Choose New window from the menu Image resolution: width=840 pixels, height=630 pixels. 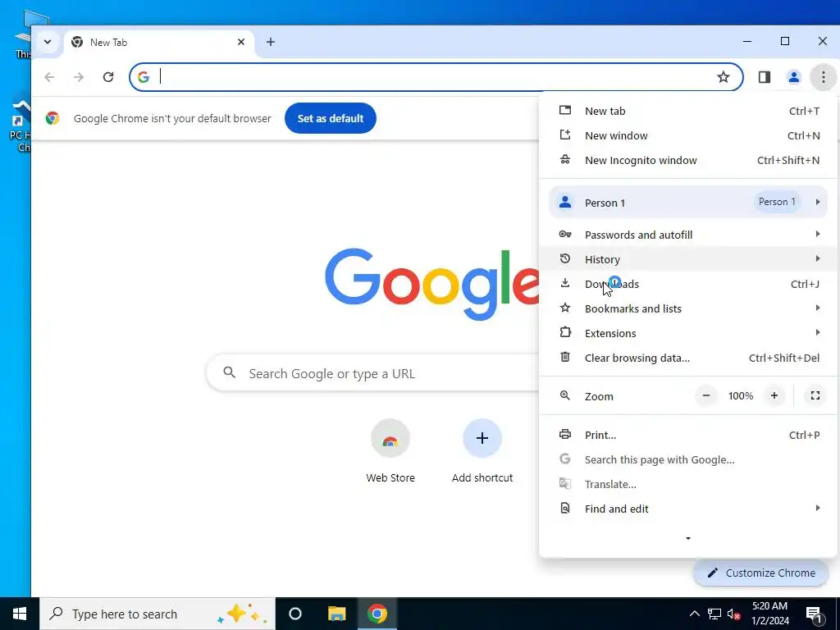[688, 135]
